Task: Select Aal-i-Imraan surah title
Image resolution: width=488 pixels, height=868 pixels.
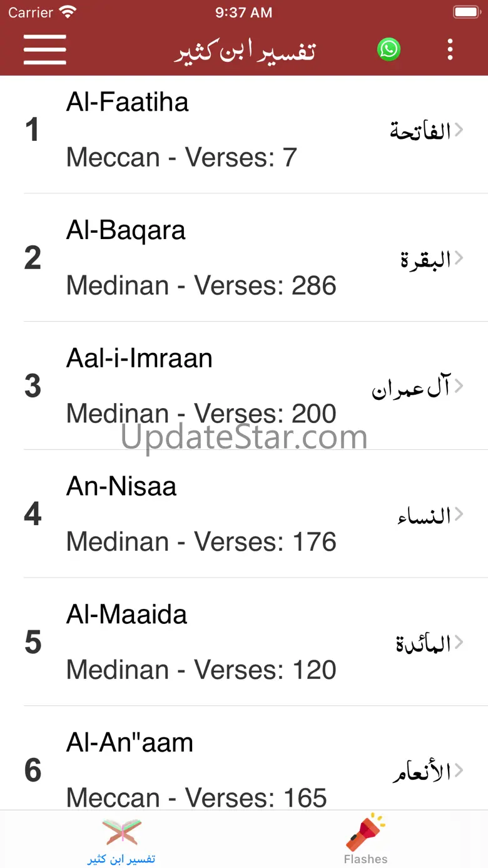Action: tap(140, 359)
